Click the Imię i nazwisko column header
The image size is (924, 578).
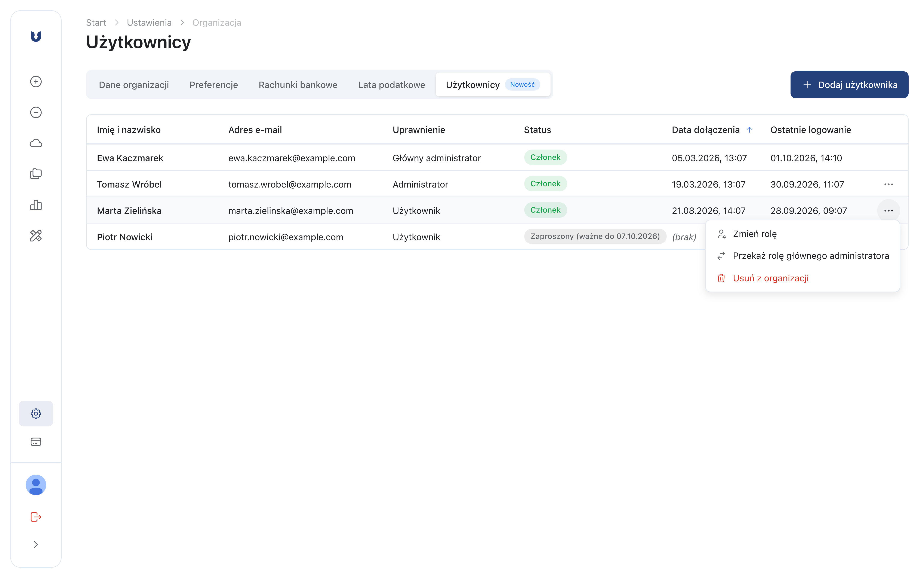(x=129, y=130)
